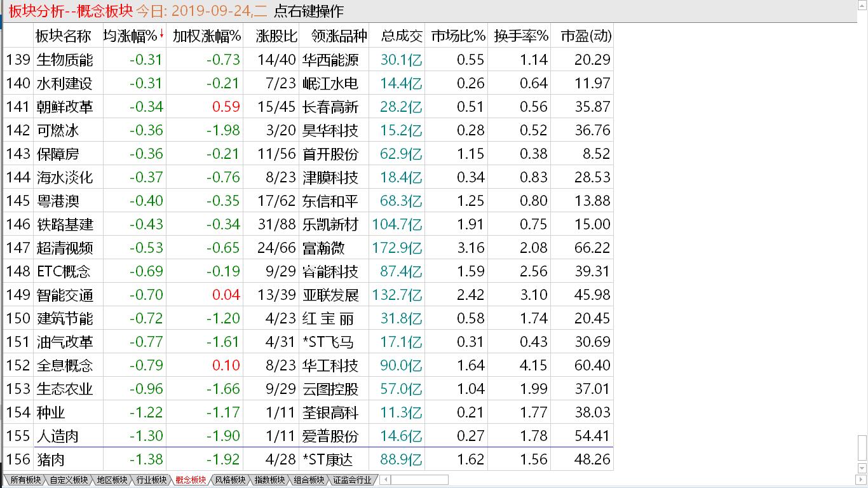Screen dimensions: 868x488
Task: Click leading stock 岷江水电
Action: 330,83
